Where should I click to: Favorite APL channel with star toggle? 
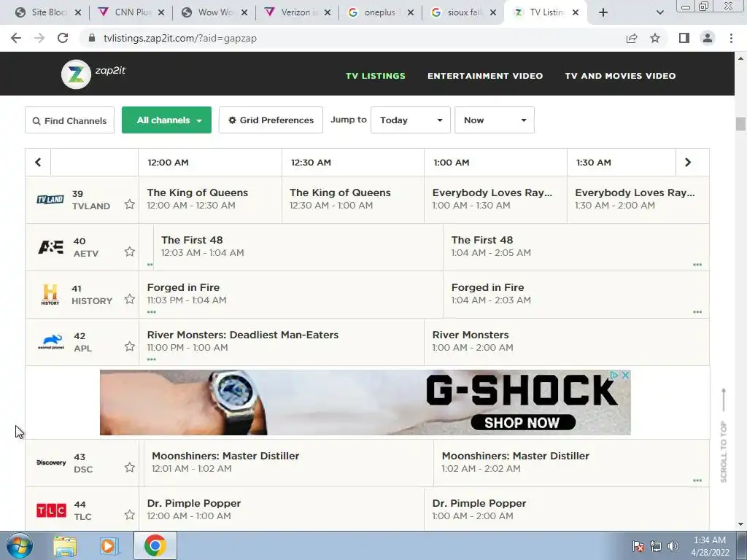click(x=130, y=346)
